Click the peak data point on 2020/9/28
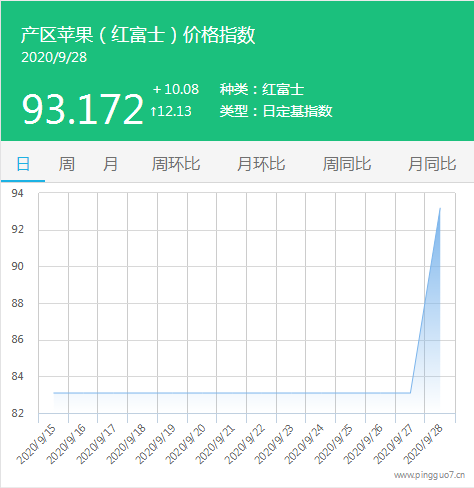This screenshot has width=474, height=488. [440, 209]
